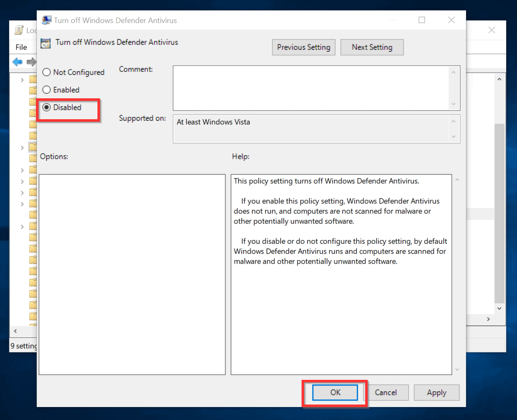The height and width of the screenshot is (420, 517).
Task: Expand the lowest collapsed tree node
Action: point(22,226)
